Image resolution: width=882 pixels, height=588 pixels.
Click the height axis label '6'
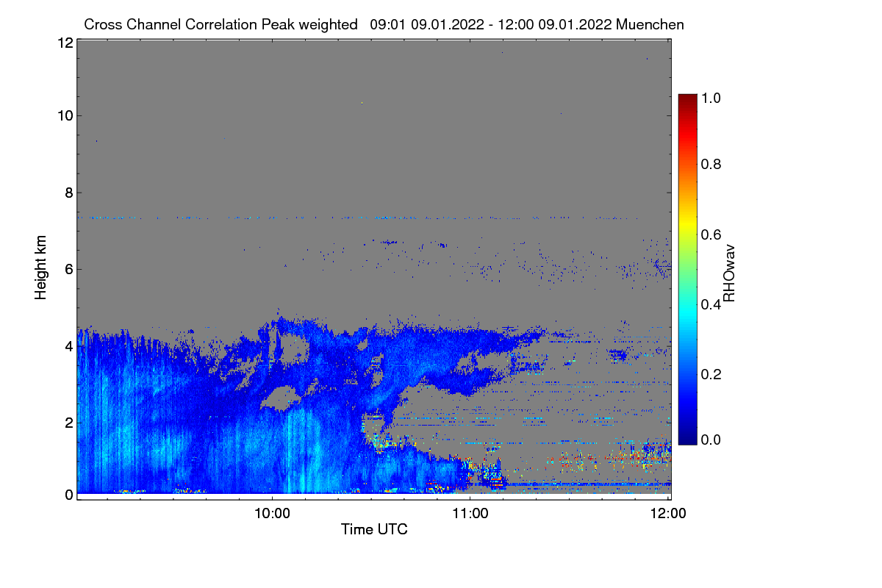pyautogui.click(x=68, y=269)
